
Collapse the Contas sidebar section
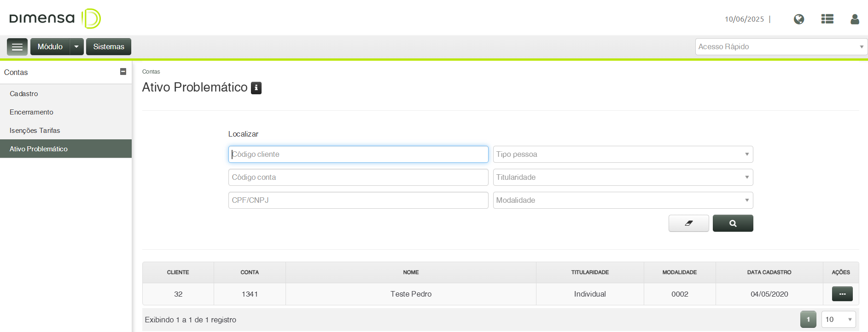[123, 72]
